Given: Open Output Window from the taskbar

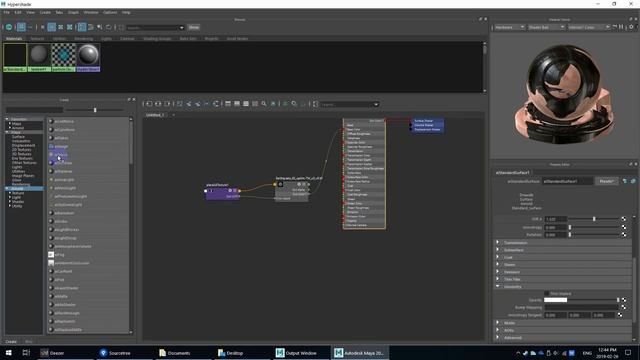Looking at the screenshot, I should click(297, 353).
